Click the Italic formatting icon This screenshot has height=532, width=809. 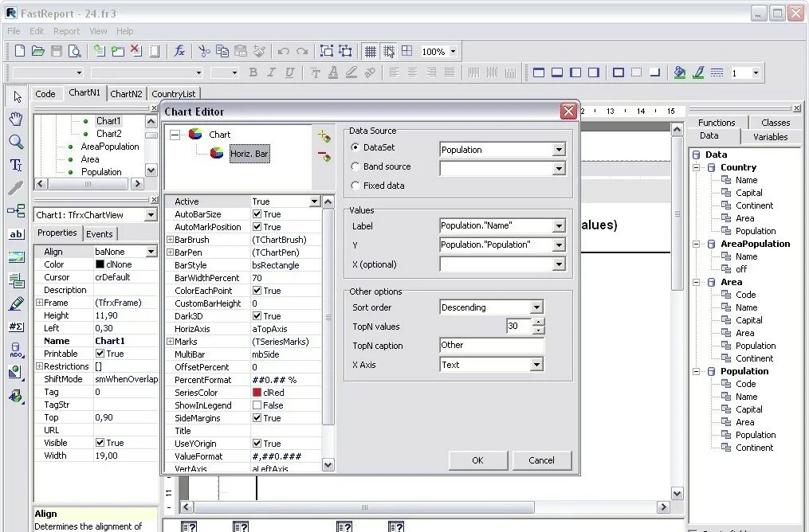click(271, 72)
